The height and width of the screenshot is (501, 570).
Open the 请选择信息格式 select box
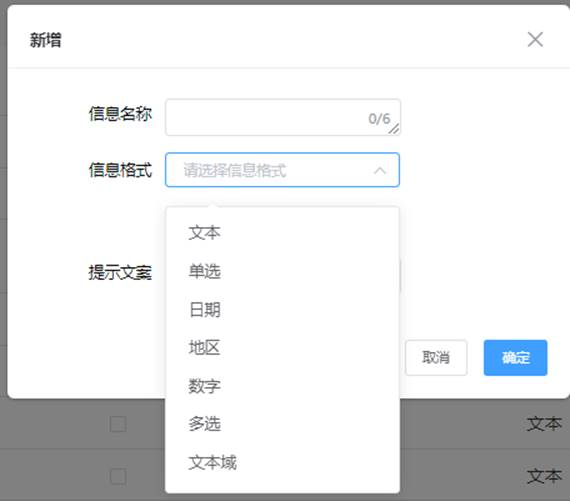[x=282, y=170]
